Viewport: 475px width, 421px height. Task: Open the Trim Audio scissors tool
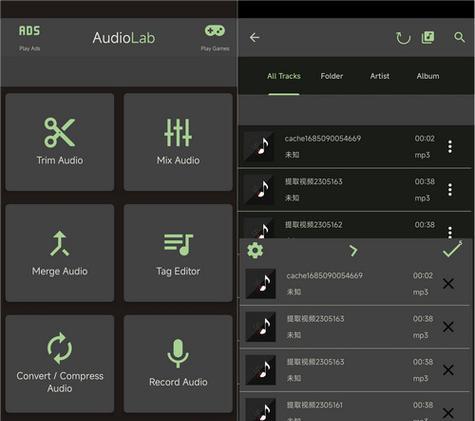pos(60,142)
